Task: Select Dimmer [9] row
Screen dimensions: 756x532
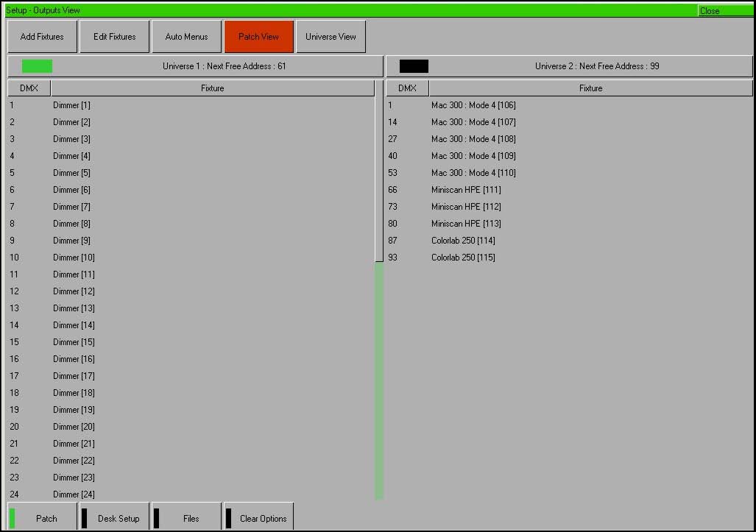Action: 191,240
